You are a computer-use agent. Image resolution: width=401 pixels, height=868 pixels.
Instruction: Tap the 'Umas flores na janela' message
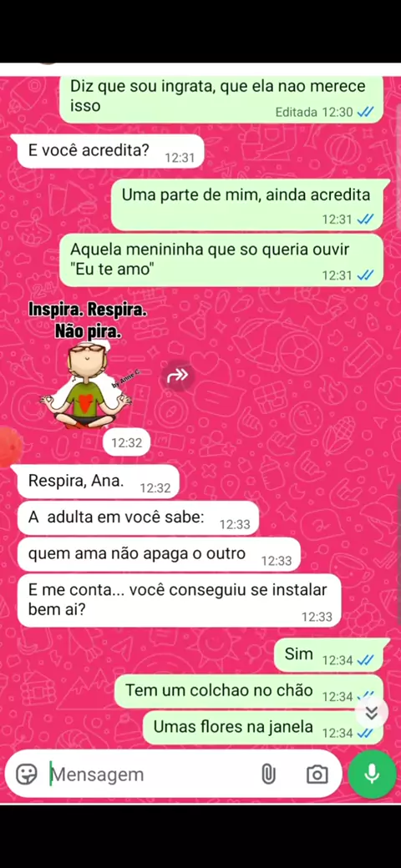(x=262, y=728)
